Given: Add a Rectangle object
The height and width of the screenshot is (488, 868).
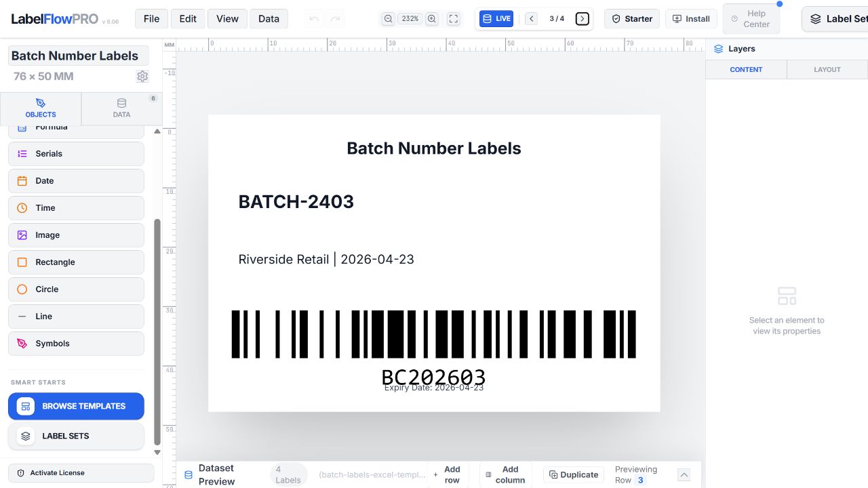Looking at the screenshot, I should coord(76,262).
